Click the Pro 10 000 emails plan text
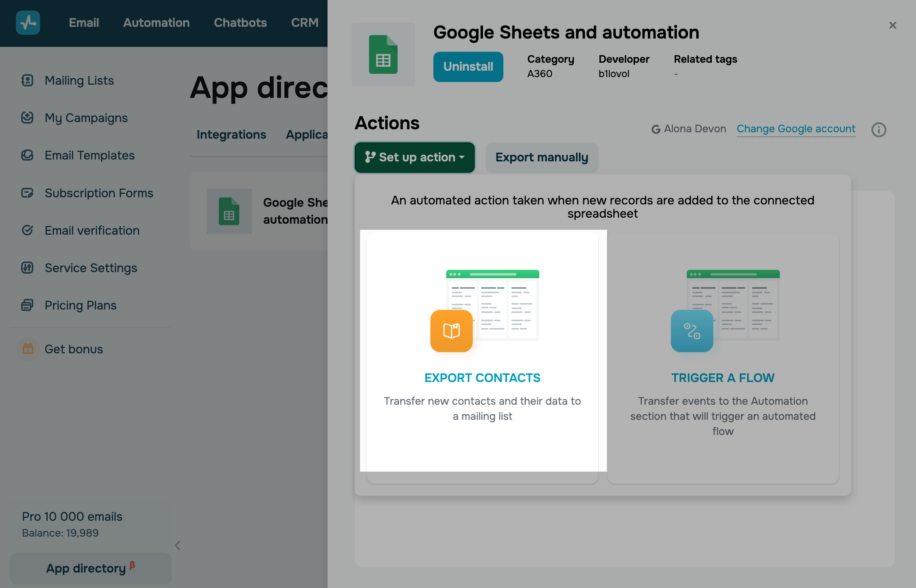The width and height of the screenshot is (916, 588). [72, 517]
